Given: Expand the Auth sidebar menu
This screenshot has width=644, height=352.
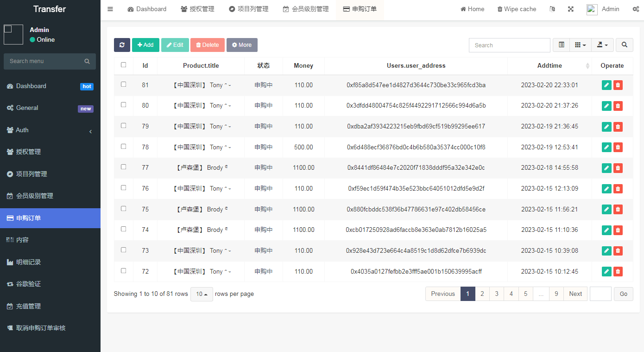Looking at the screenshot, I should click(x=50, y=130).
